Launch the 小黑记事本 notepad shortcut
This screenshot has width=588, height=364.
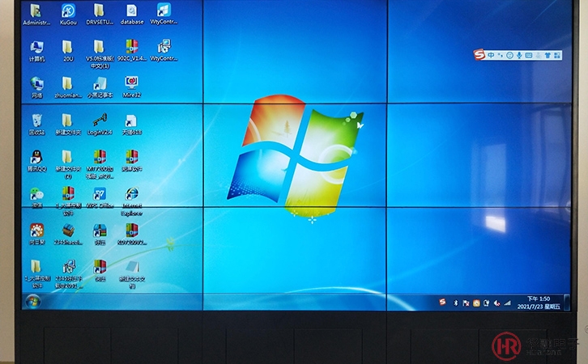click(x=100, y=87)
